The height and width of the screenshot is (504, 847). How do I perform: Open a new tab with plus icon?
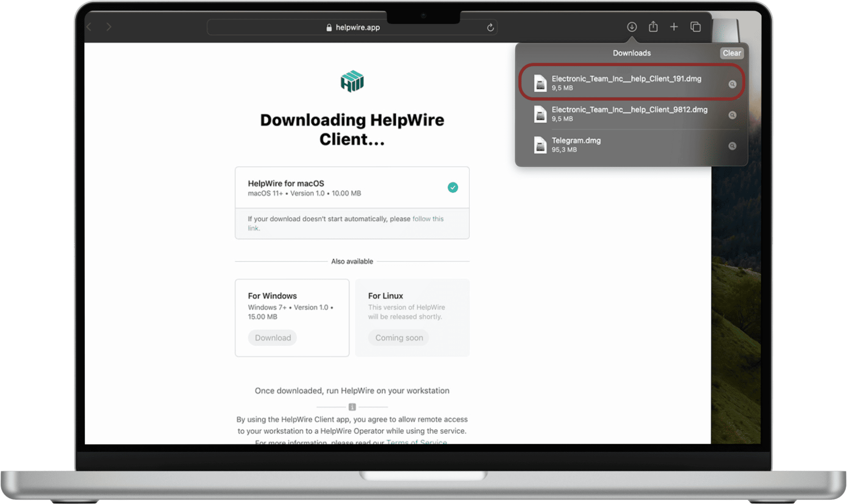674,27
